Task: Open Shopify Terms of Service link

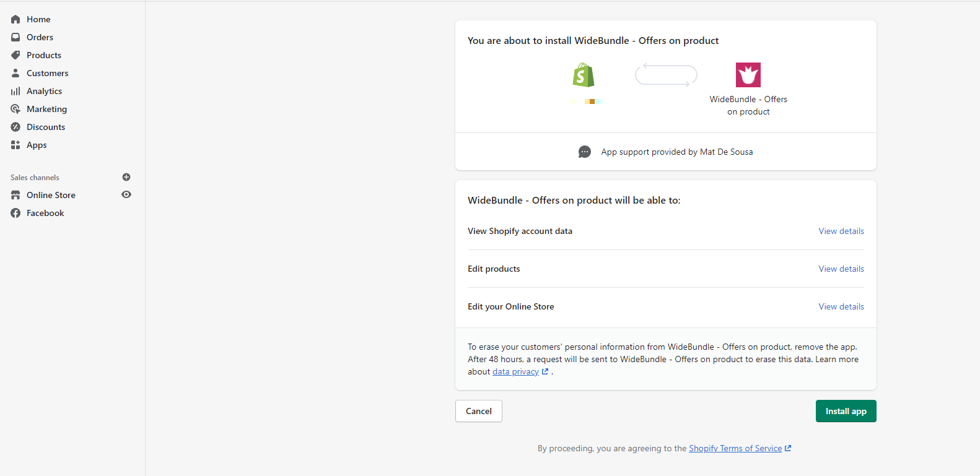Action: (x=735, y=449)
